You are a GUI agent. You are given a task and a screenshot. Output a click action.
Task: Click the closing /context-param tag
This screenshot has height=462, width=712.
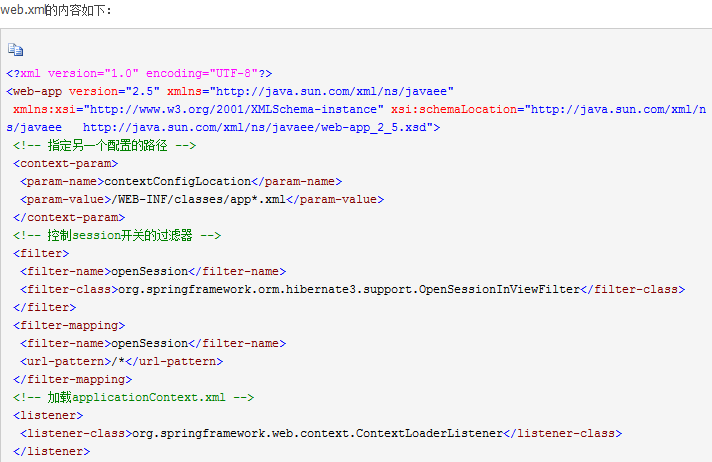pyautogui.click(x=69, y=218)
